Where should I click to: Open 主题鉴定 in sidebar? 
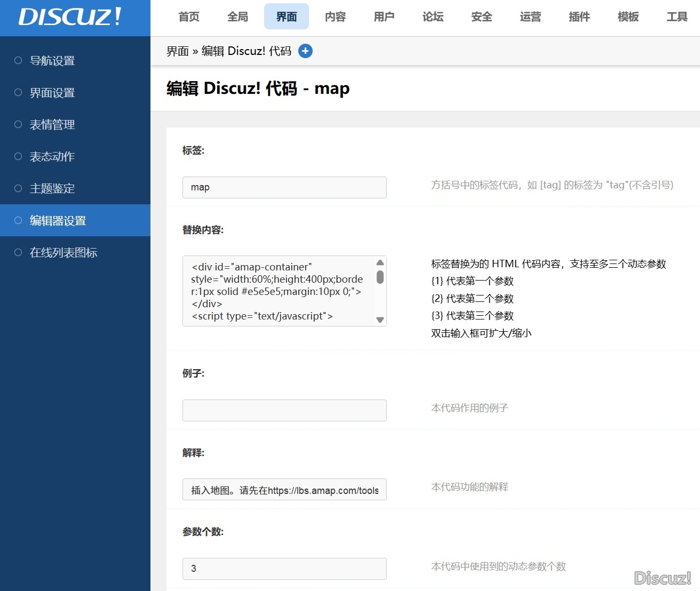(x=52, y=189)
